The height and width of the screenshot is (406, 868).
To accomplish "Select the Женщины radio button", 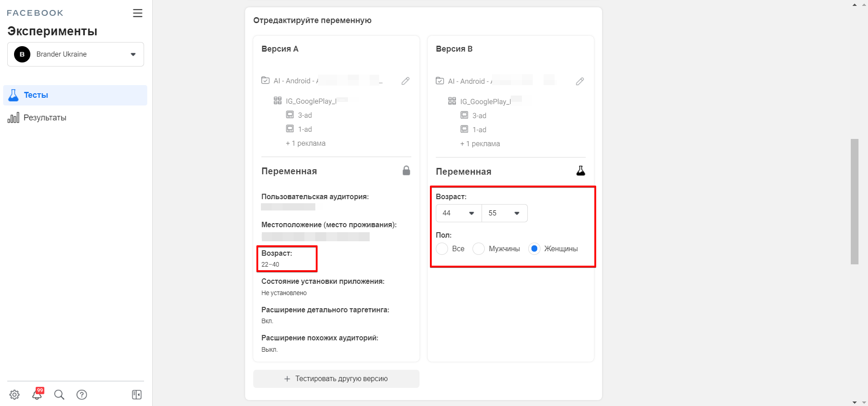I will 535,249.
